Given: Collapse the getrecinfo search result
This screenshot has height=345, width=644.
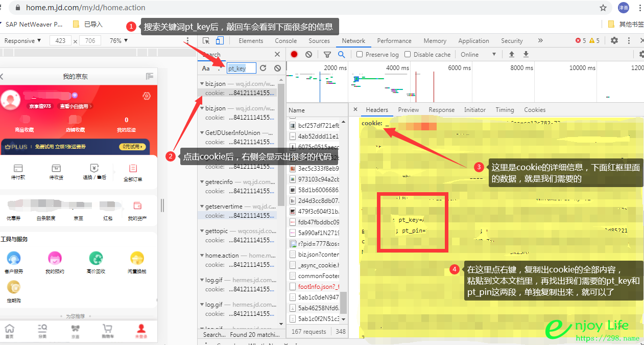Looking at the screenshot, I should point(202,182).
